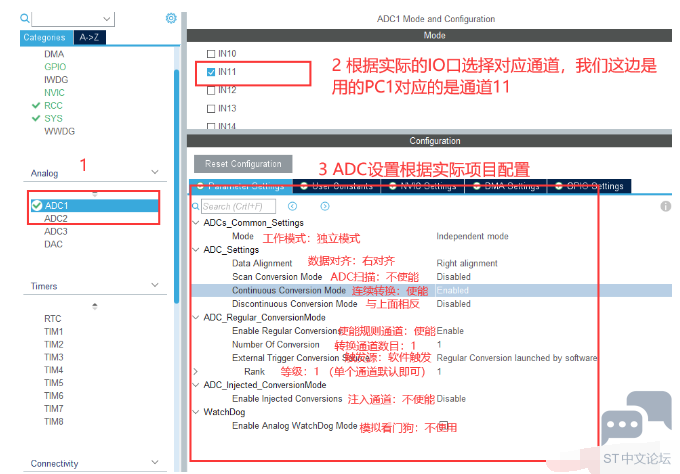
Task: Click the Search (Ctrl+F) parameter field
Action: [240, 206]
